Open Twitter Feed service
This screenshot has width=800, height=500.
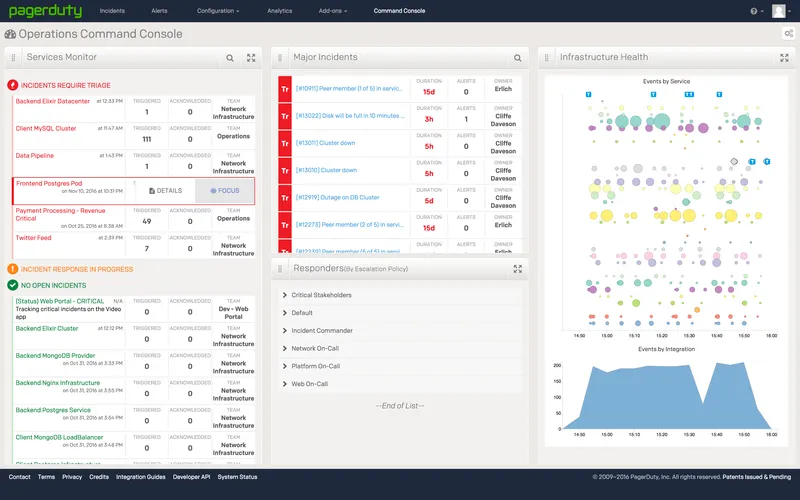pos(33,238)
